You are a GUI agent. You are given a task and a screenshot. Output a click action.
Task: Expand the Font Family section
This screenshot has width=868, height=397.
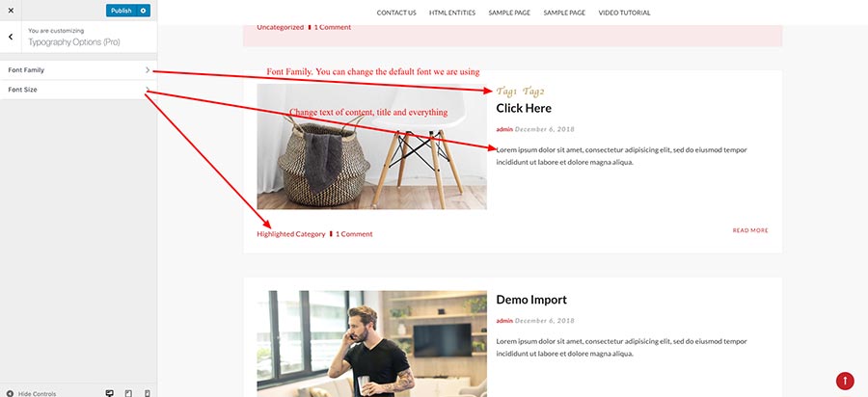[78, 70]
